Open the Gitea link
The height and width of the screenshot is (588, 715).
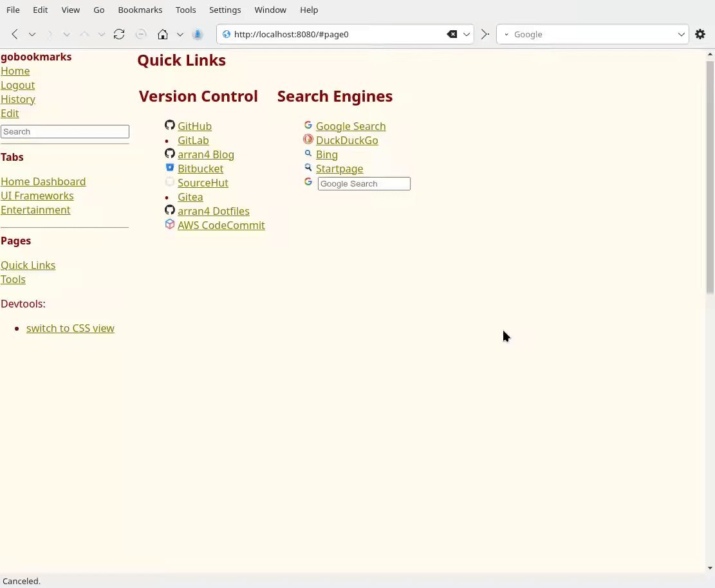(190, 197)
